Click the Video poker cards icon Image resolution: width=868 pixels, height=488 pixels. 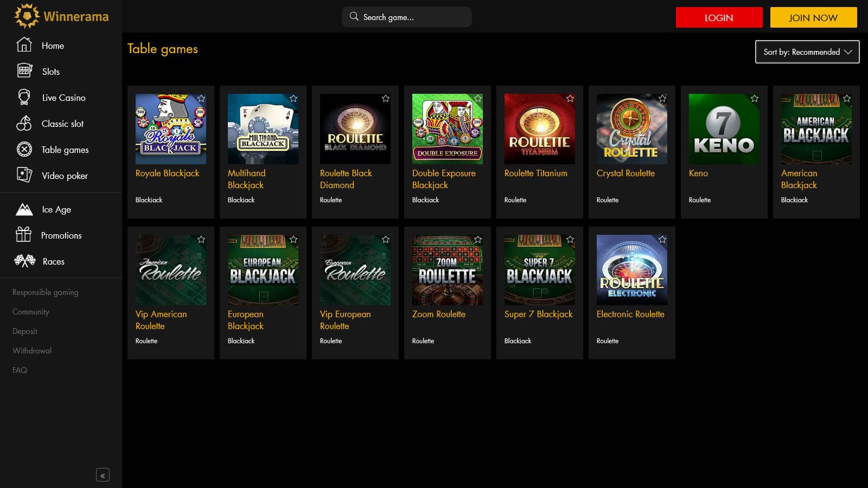(24, 175)
